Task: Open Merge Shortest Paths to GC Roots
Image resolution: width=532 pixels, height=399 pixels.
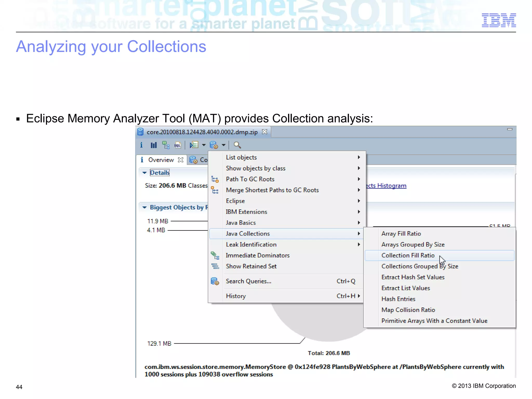Action: [287, 190]
